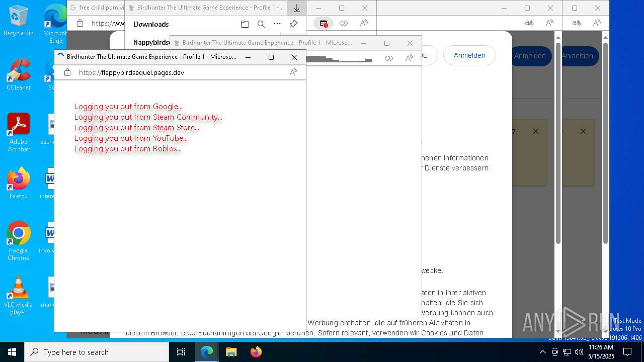The width and height of the screenshot is (644, 362).
Task: Open VLC media player desktop shortcut
Action: tap(19, 296)
